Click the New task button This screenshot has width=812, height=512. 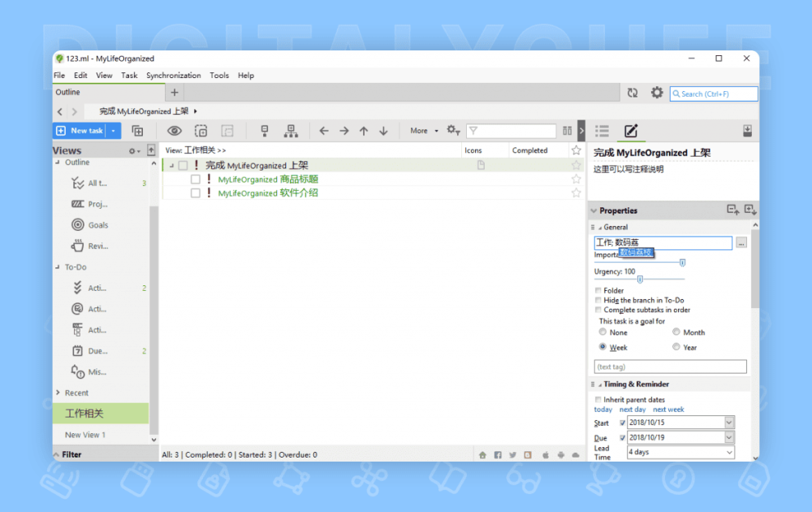(80, 131)
